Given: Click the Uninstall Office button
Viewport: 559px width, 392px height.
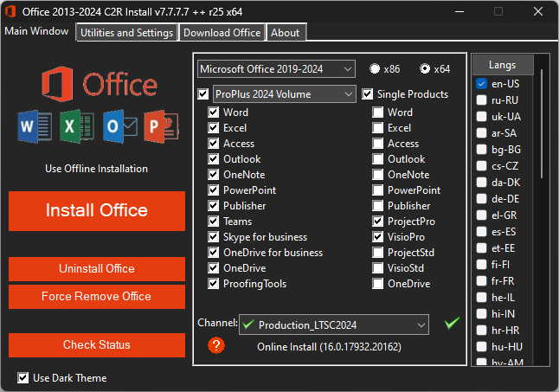Looking at the screenshot, I should point(97,269).
